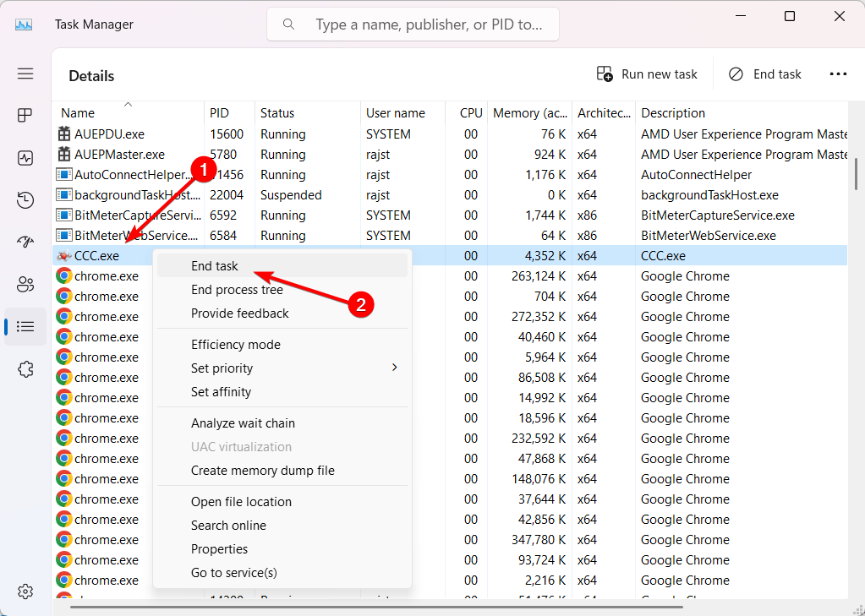Image resolution: width=865 pixels, height=616 pixels.
Task: Sort by the Description column header
Action: click(x=742, y=112)
